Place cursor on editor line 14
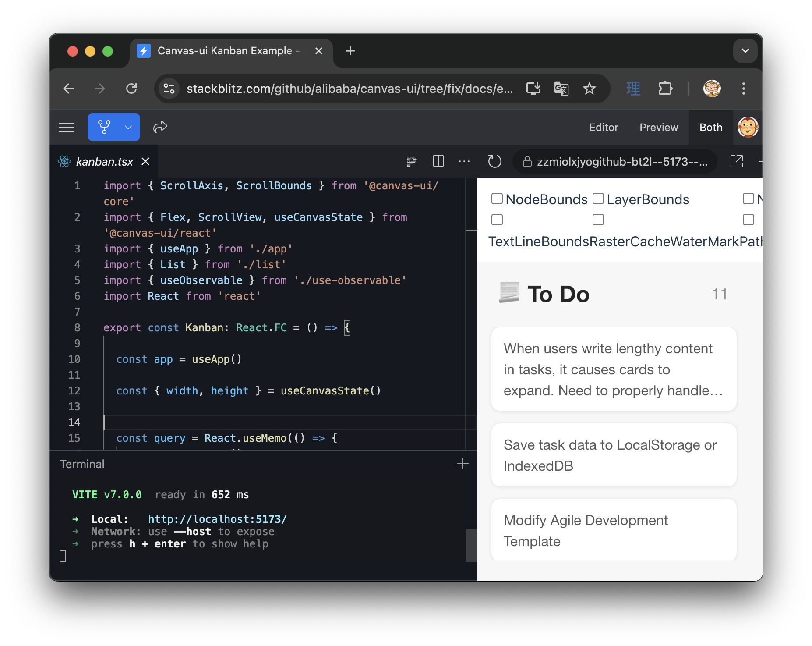The image size is (812, 646). [x=289, y=422]
